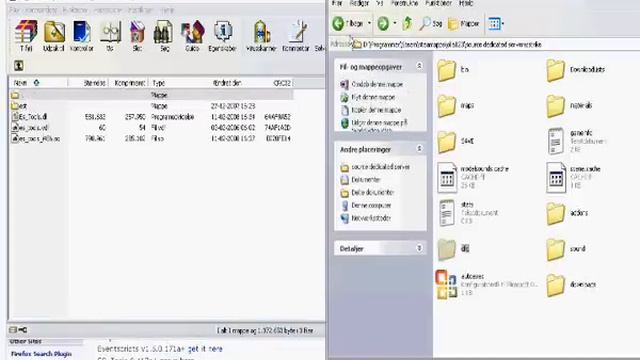Open Dokumenter in Andre placeringer
The image size is (640, 360).
(360, 180)
